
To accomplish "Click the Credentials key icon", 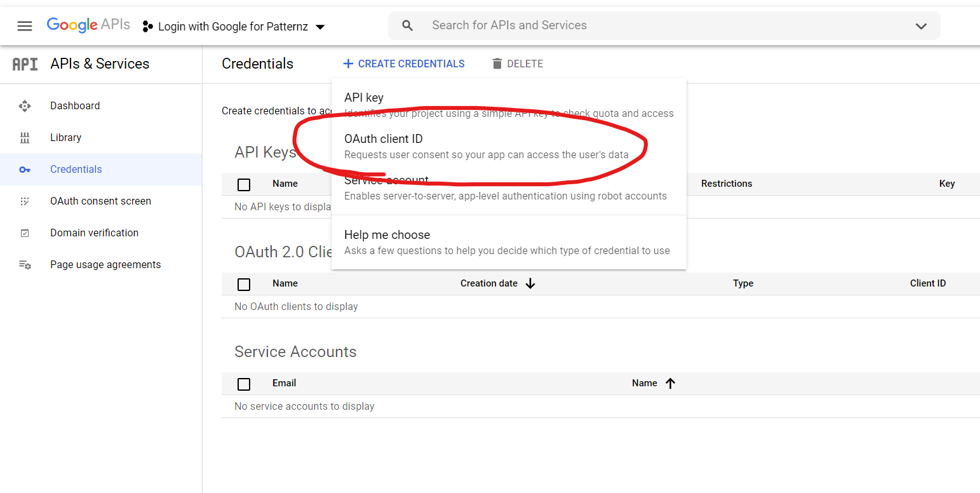I will (x=25, y=170).
